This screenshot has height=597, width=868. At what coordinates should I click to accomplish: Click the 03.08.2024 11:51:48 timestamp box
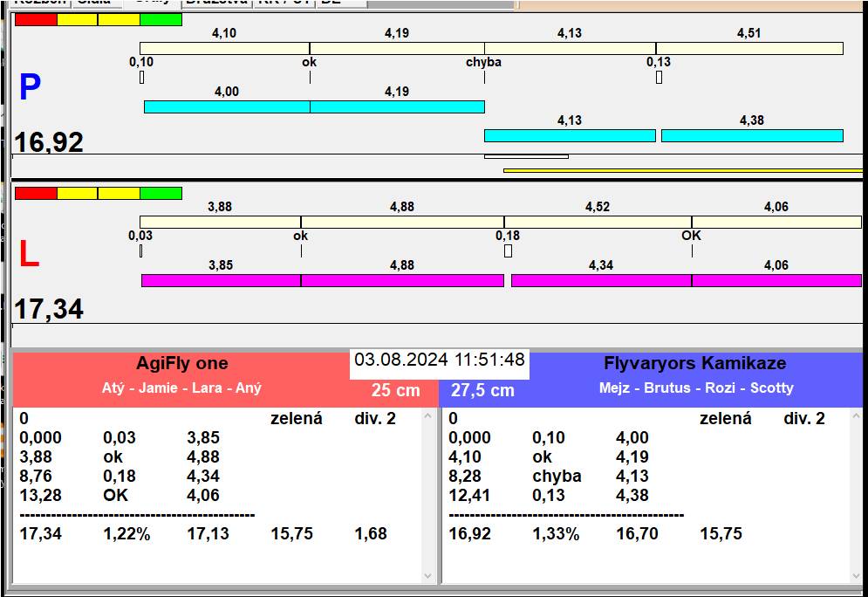click(x=439, y=360)
